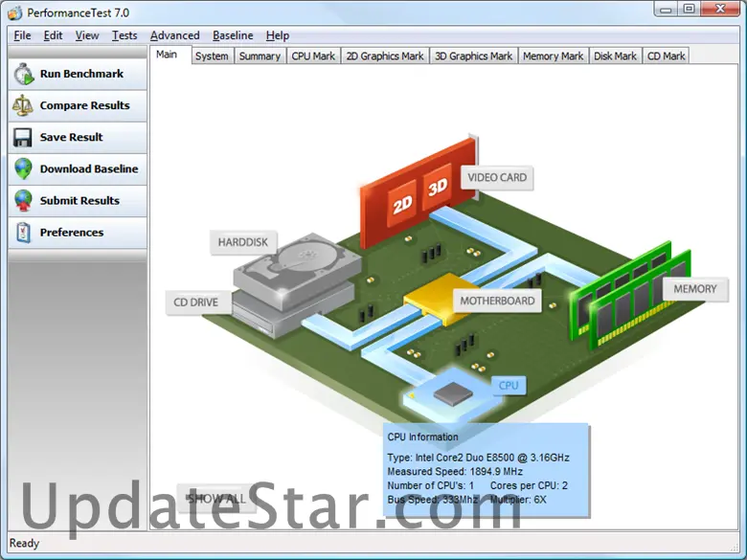Switch to the CD Mark tab
The image size is (747, 560).
666,56
